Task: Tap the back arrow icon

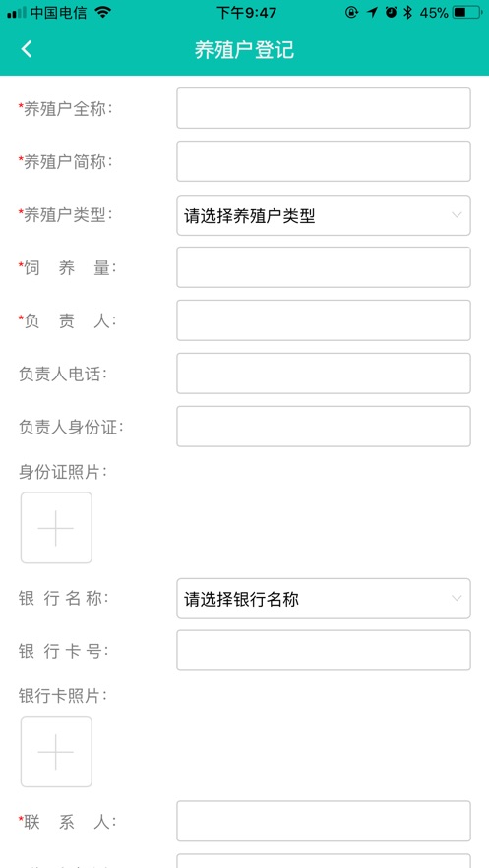Action: [x=27, y=49]
